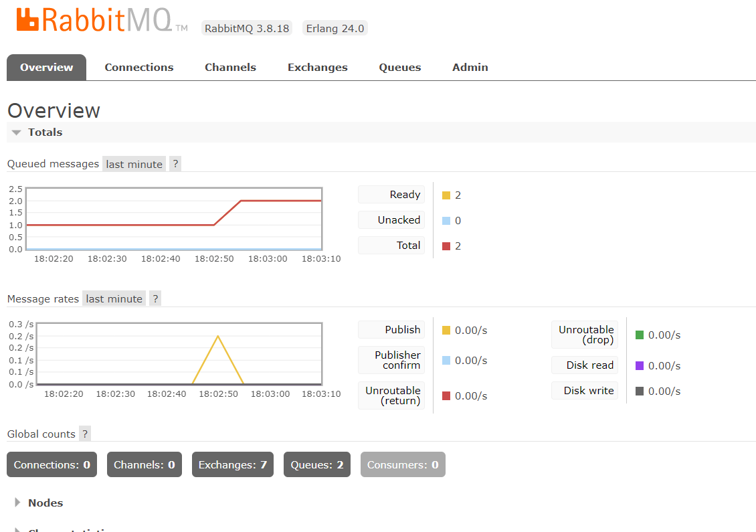Image resolution: width=756 pixels, height=532 pixels.
Task: Click the Consumers: 0 count button
Action: (403, 464)
